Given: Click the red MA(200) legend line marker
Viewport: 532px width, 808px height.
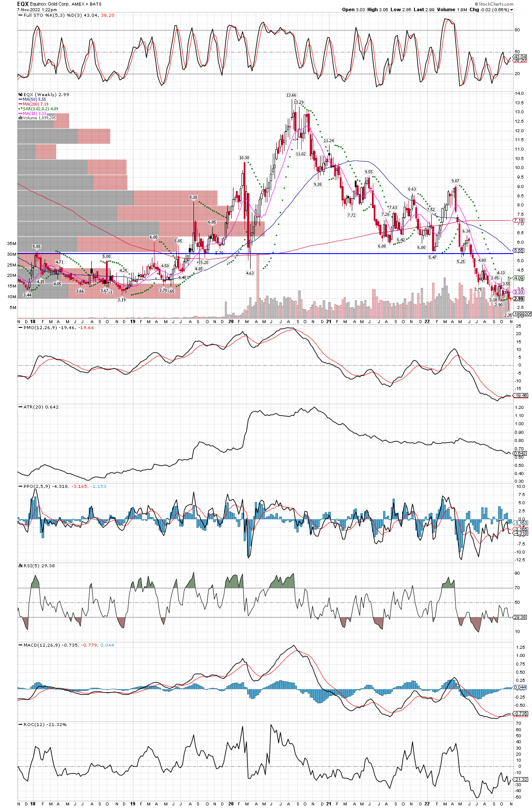Looking at the screenshot, I should coord(20,104).
